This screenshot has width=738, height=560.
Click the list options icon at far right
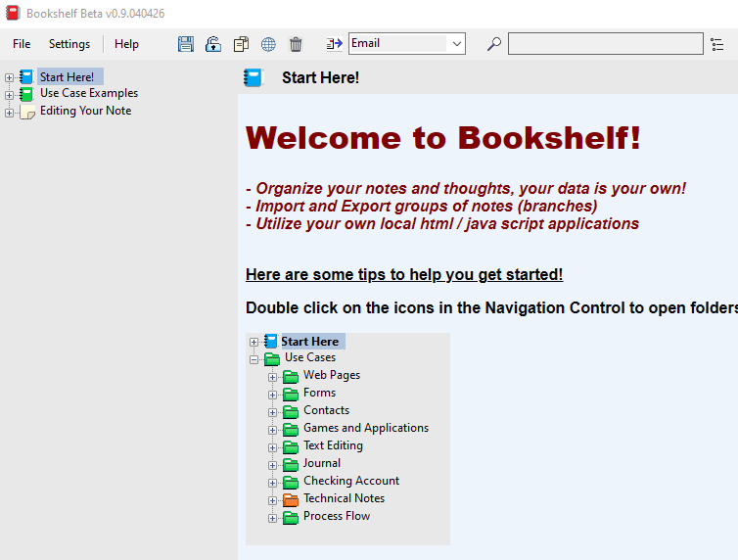pos(717,44)
